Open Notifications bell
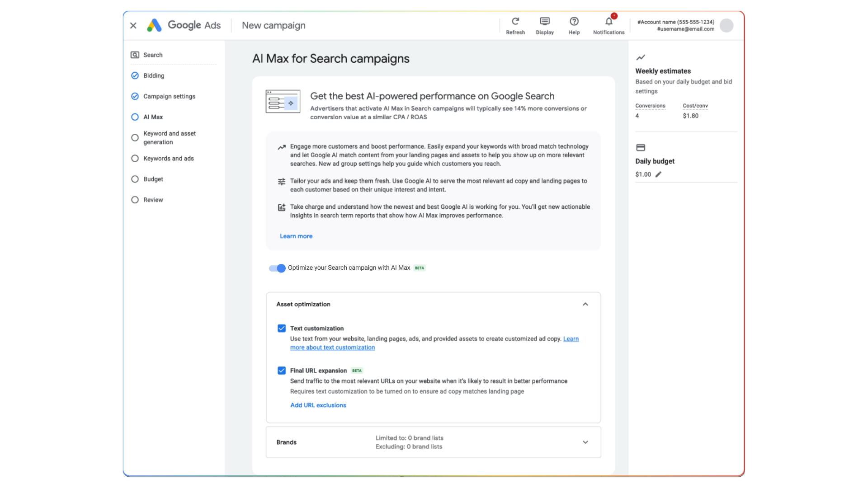 pos(609,21)
